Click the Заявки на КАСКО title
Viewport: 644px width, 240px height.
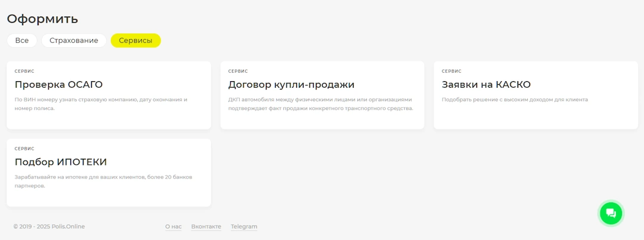[486, 85]
